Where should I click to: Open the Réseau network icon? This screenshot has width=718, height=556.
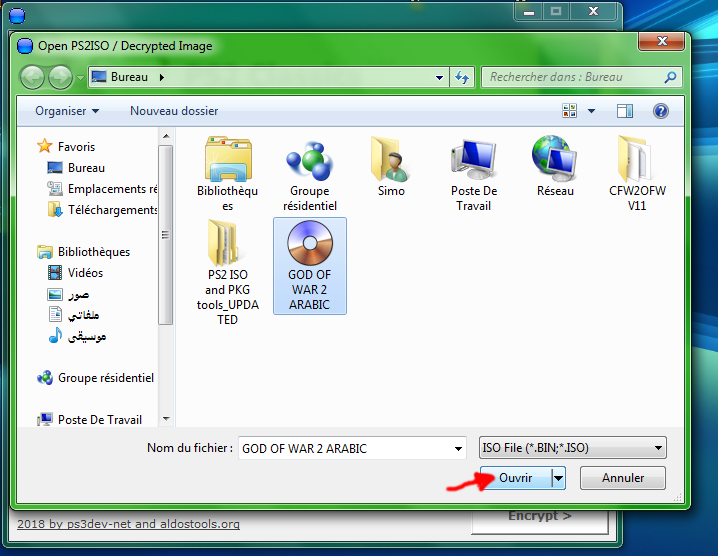click(x=555, y=160)
